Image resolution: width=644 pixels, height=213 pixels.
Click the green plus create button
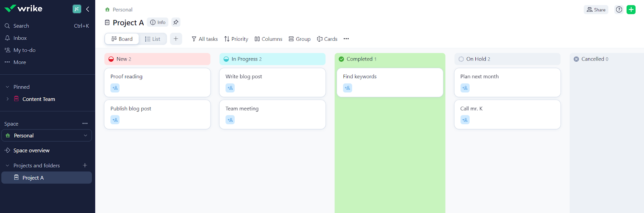631,10
